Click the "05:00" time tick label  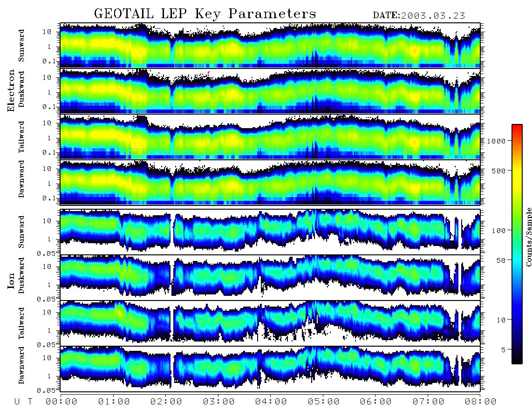click(324, 402)
